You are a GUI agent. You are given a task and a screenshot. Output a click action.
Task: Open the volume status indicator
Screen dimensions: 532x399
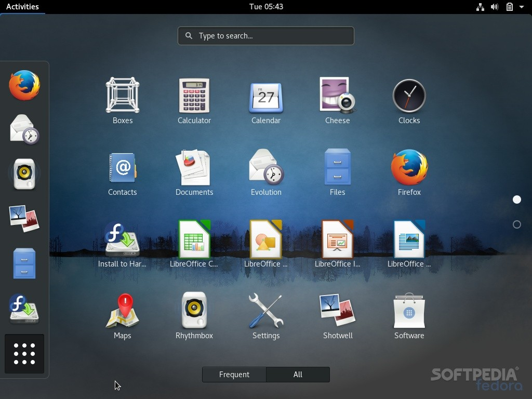pyautogui.click(x=495, y=7)
